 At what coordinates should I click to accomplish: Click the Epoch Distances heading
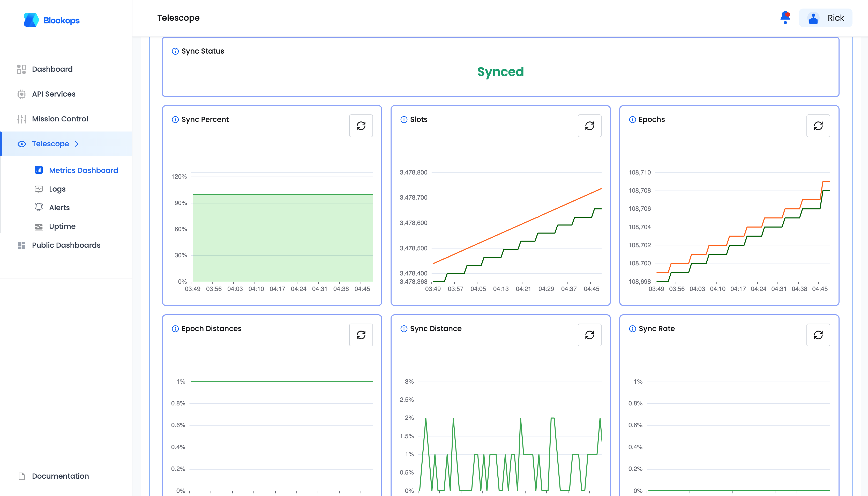click(x=211, y=329)
